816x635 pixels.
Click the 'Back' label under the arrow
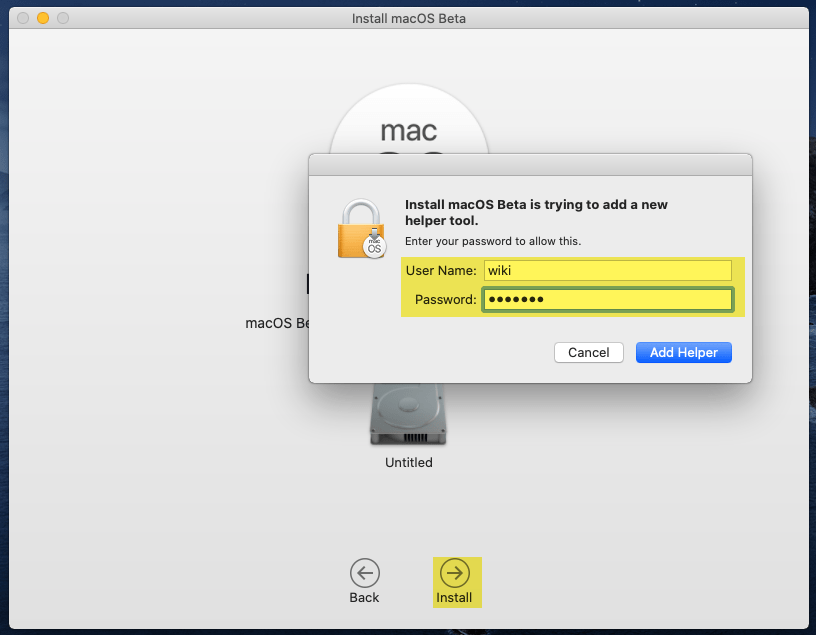tap(364, 598)
